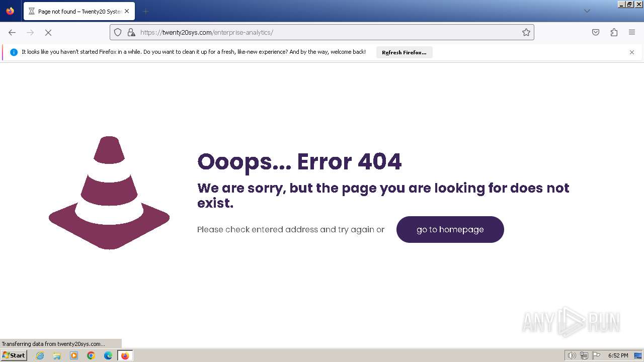Launch Microsoft Edge from taskbar
The height and width of the screenshot is (362, 644).
[x=108, y=355]
